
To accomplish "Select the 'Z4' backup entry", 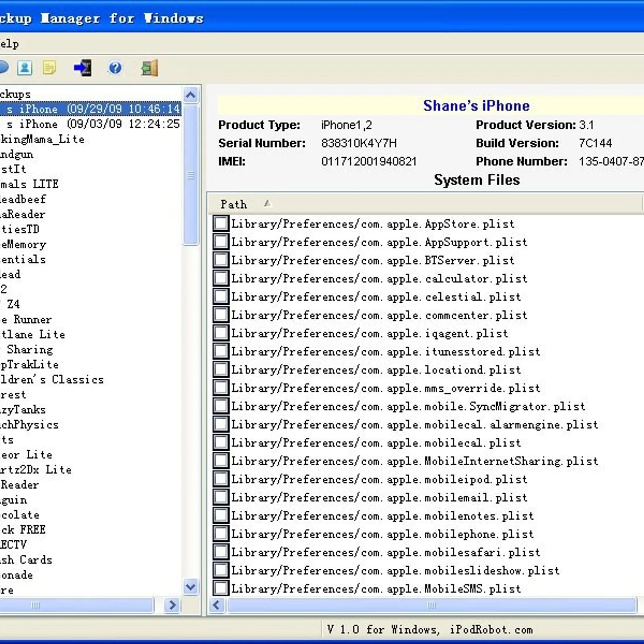I will coord(10,304).
